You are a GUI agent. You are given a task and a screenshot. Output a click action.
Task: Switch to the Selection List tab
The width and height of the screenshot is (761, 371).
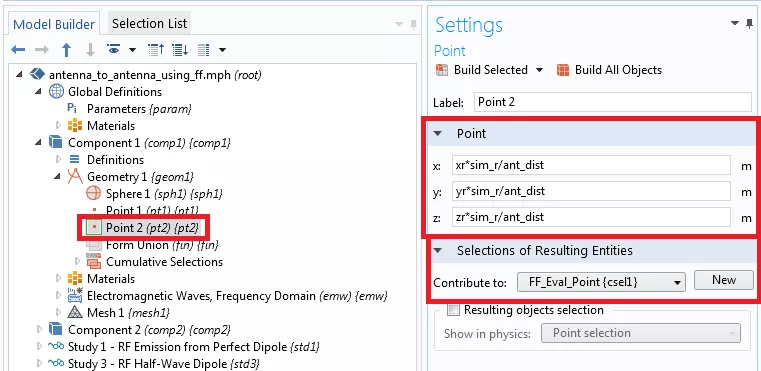coord(149,23)
